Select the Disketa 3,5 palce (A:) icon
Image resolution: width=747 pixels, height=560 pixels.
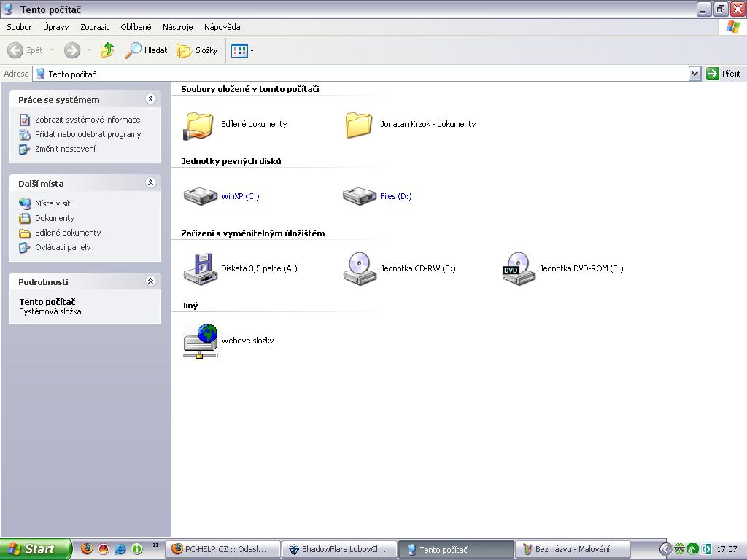tap(201, 268)
